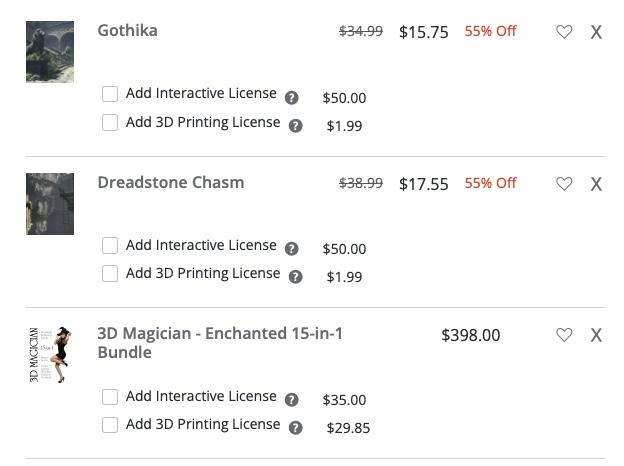Click help icon for 3D Magician 3D Printing License
Viewport: 624px width, 466px height.
point(296,428)
